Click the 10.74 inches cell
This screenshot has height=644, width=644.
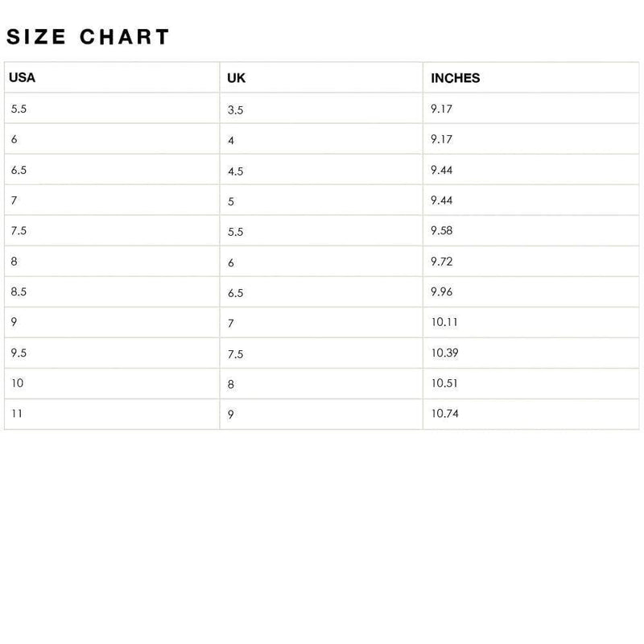pos(531,414)
